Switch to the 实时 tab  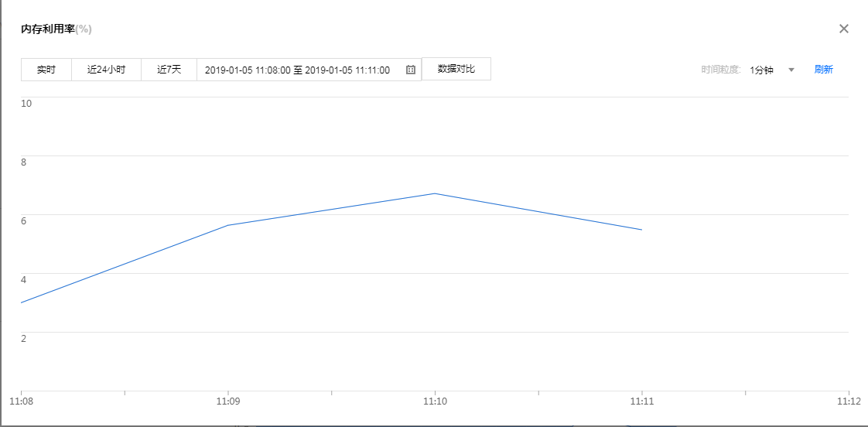(46, 70)
